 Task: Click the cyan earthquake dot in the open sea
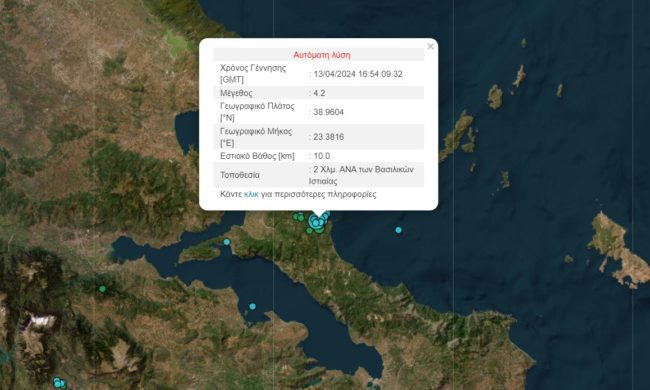tap(398, 230)
